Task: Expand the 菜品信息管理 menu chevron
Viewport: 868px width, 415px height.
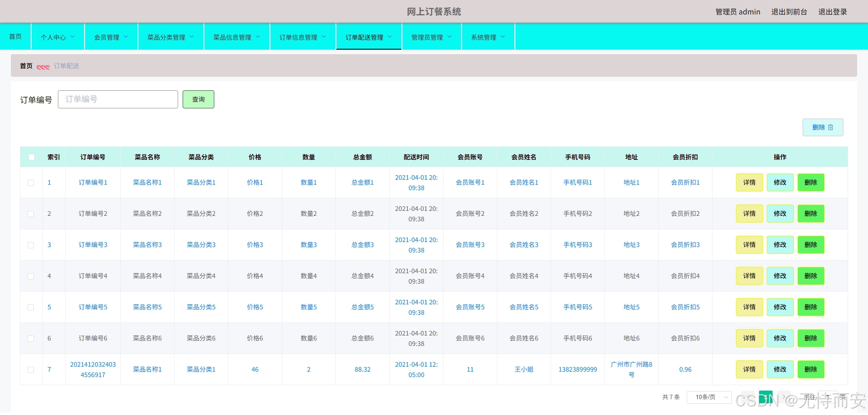Action: point(258,37)
